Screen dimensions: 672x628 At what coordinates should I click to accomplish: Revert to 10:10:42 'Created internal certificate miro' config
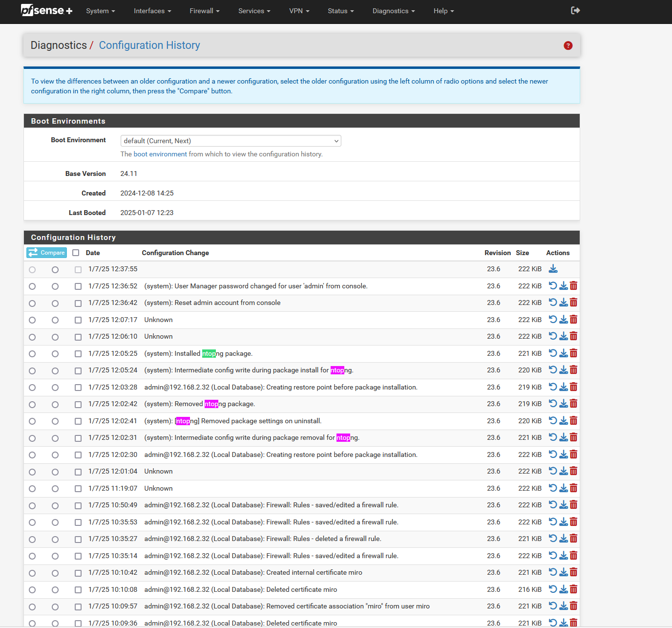[x=553, y=572]
